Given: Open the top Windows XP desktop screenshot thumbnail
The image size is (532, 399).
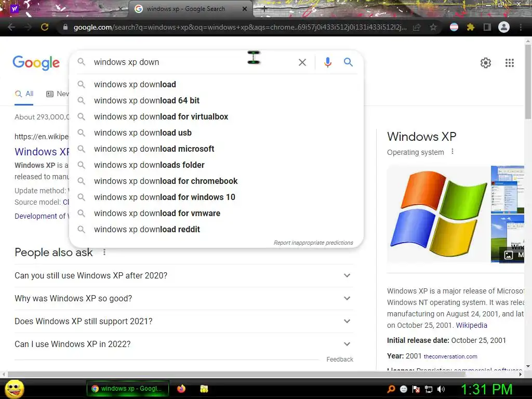Looking at the screenshot, I should tap(508, 189).
